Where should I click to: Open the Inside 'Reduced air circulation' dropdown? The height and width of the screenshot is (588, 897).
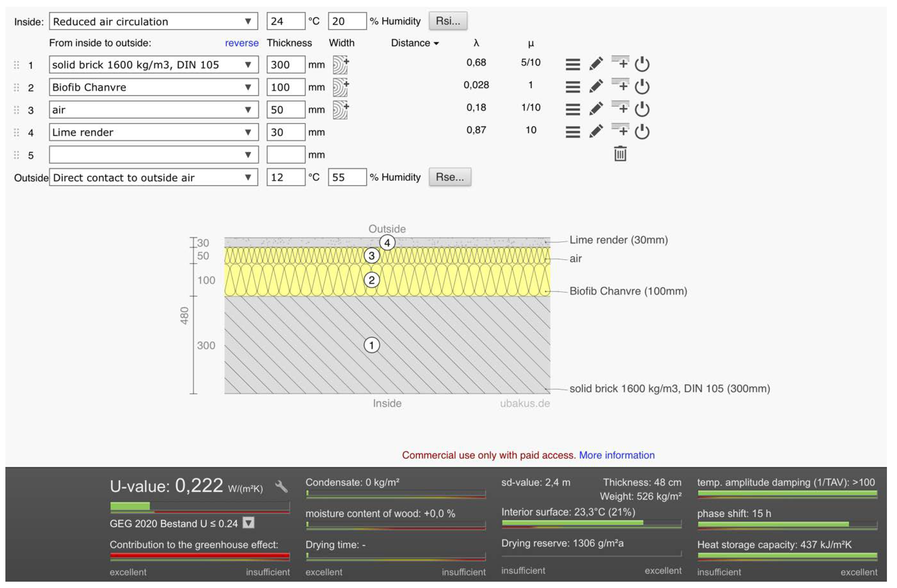coord(153,22)
